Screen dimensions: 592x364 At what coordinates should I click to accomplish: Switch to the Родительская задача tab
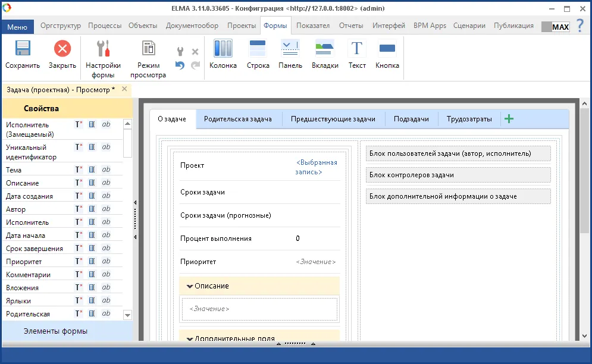click(238, 119)
